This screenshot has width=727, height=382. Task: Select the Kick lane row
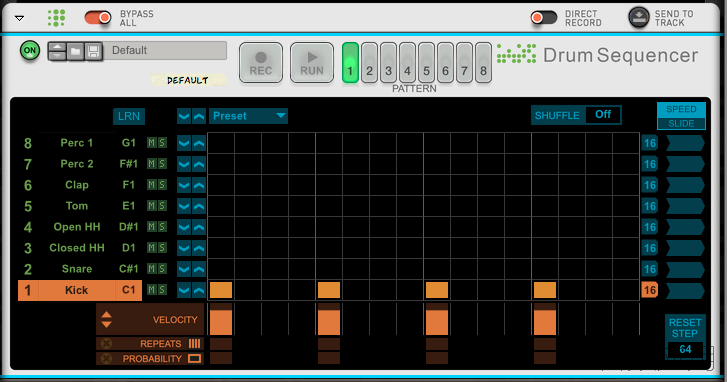click(80, 290)
